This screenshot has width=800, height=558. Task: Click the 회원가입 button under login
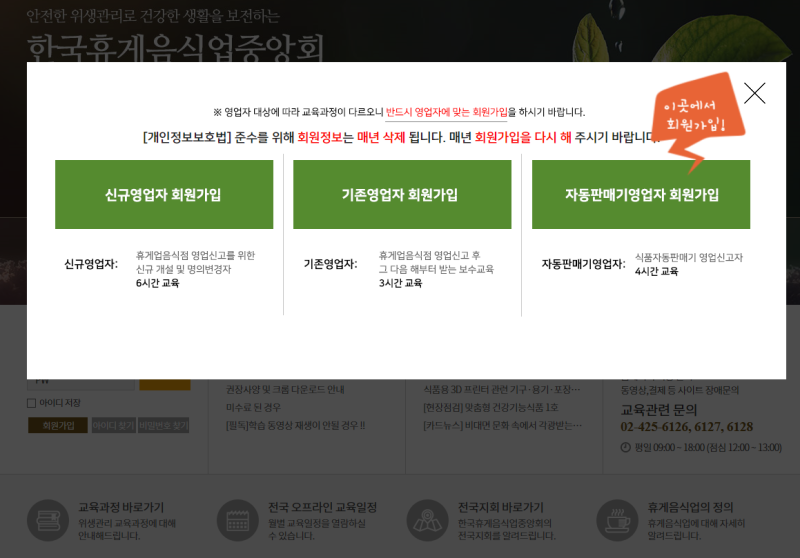click(x=58, y=425)
